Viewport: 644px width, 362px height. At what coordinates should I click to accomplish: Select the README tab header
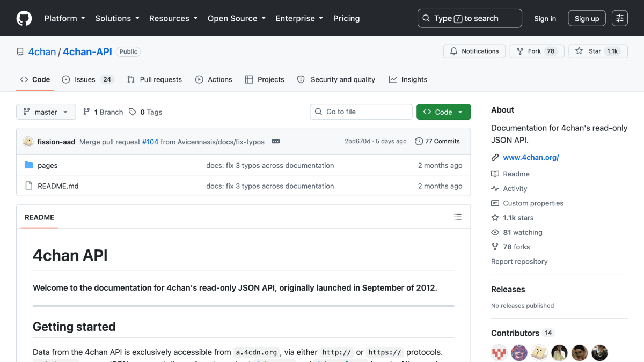coord(40,217)
